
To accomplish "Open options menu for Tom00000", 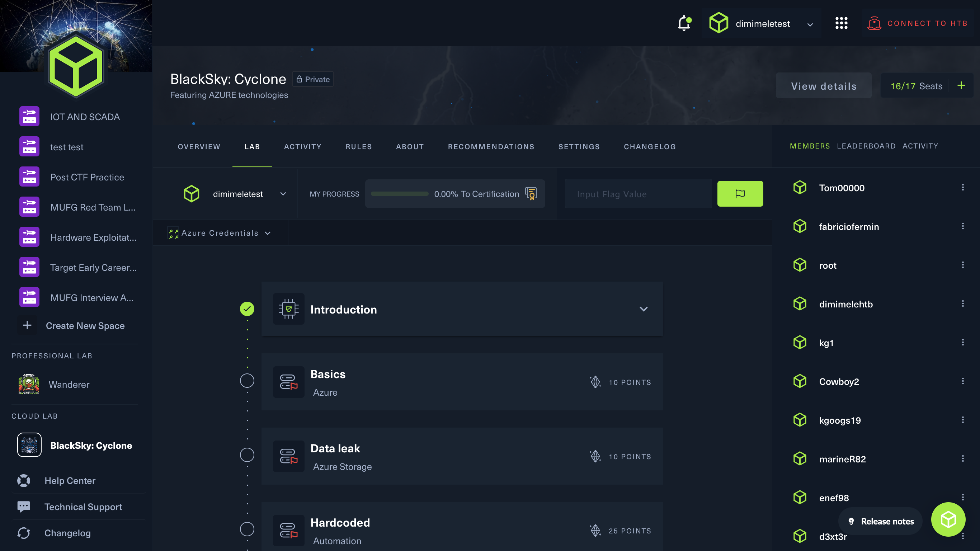I will [962, 187].
